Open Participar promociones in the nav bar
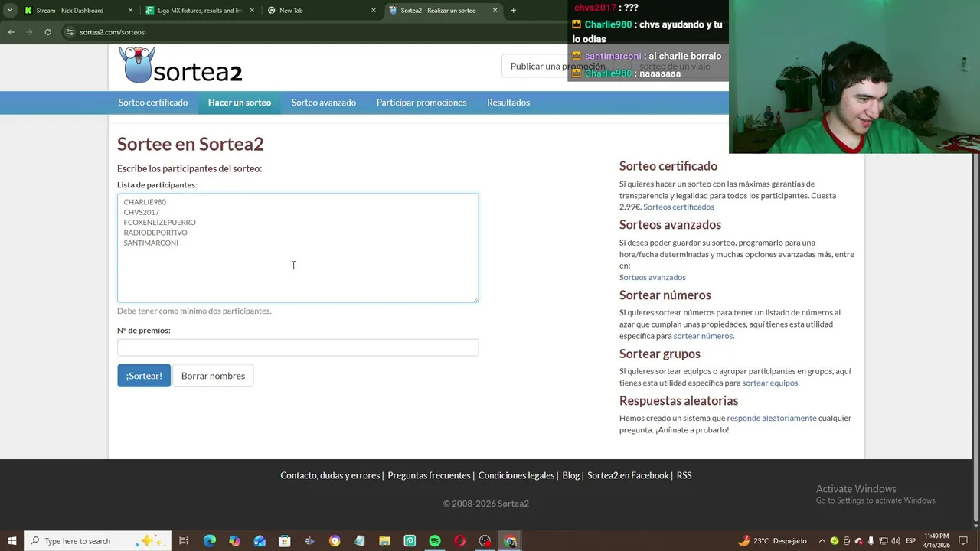The height and width of the screenshot is (551, 980). pos(421,103)
